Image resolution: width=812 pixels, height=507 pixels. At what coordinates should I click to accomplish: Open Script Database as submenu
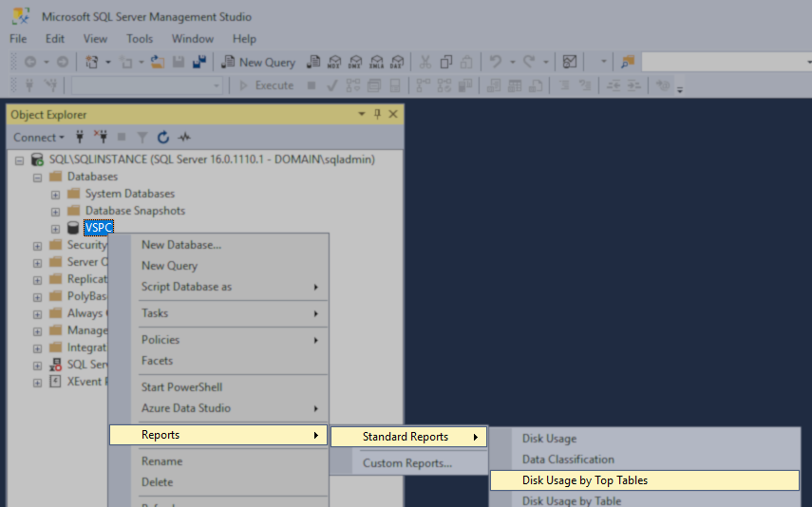[218, 287]
